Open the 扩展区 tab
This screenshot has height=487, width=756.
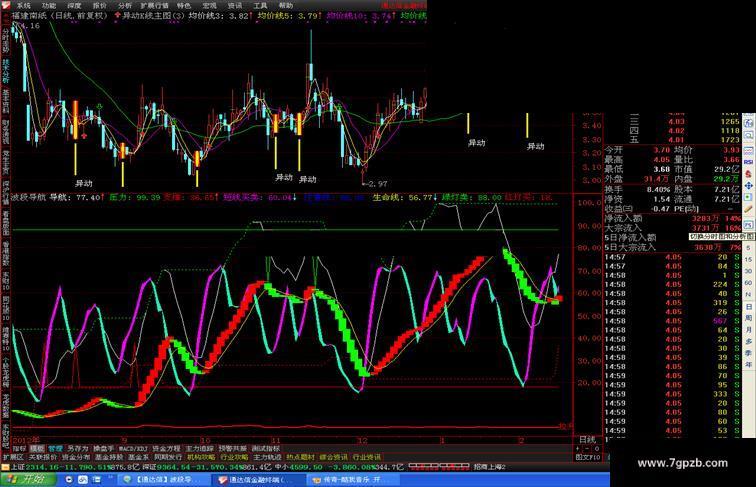(x=13, y=457)
